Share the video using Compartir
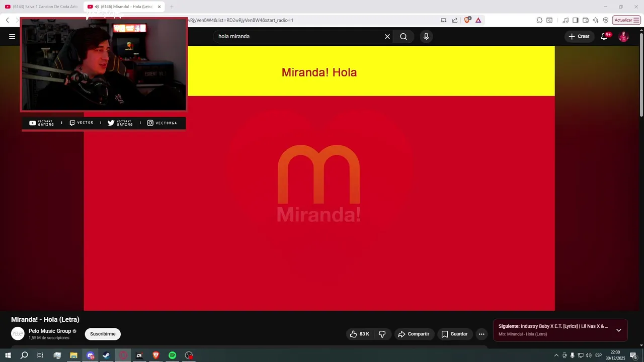 [x=414, y=334]
